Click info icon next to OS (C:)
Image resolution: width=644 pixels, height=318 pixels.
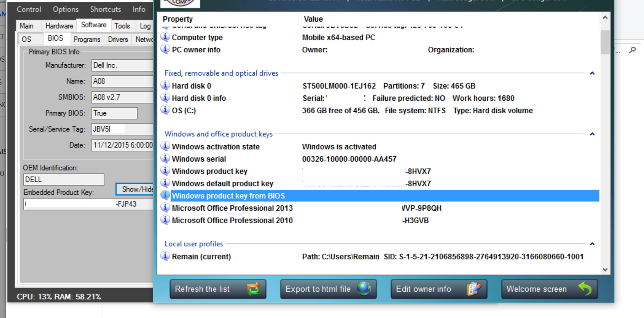(165, 110)
